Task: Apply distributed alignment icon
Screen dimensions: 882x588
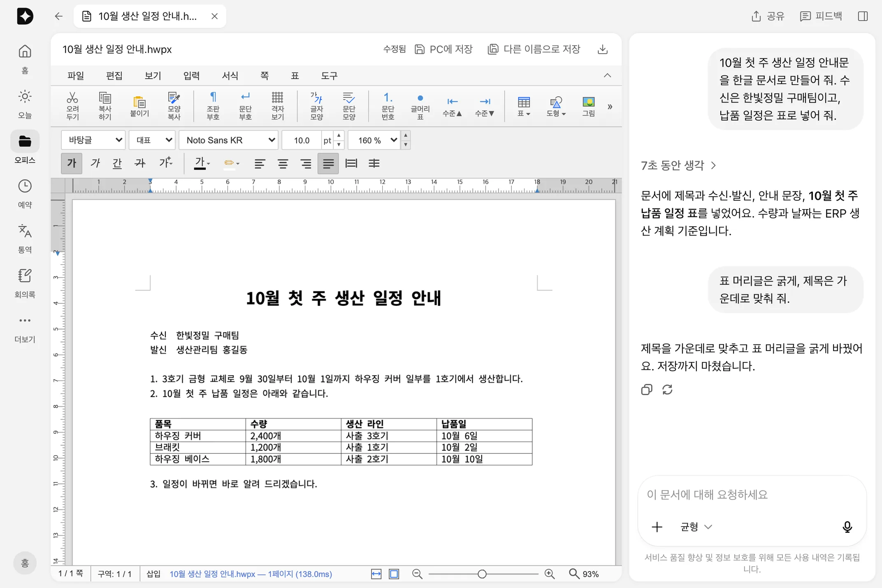Action: click(x=351, y=163)
